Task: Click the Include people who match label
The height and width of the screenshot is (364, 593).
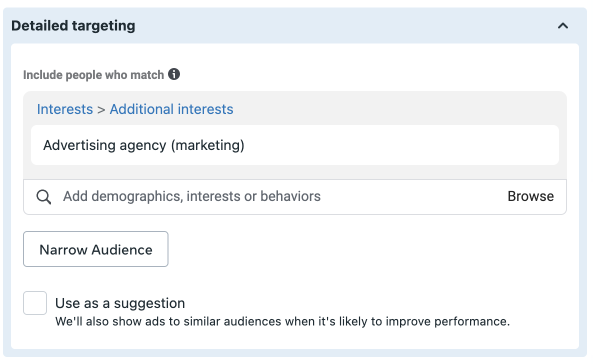Action: coord(93,74)
